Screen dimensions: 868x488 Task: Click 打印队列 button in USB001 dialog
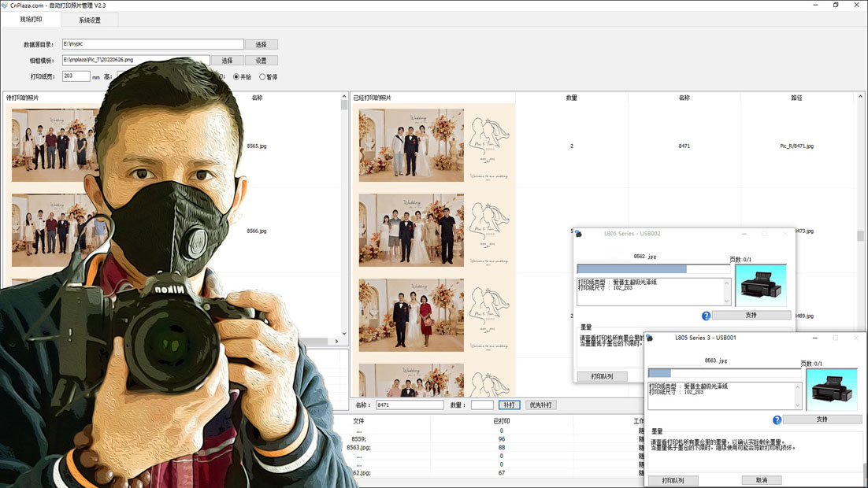click(673, 480)
